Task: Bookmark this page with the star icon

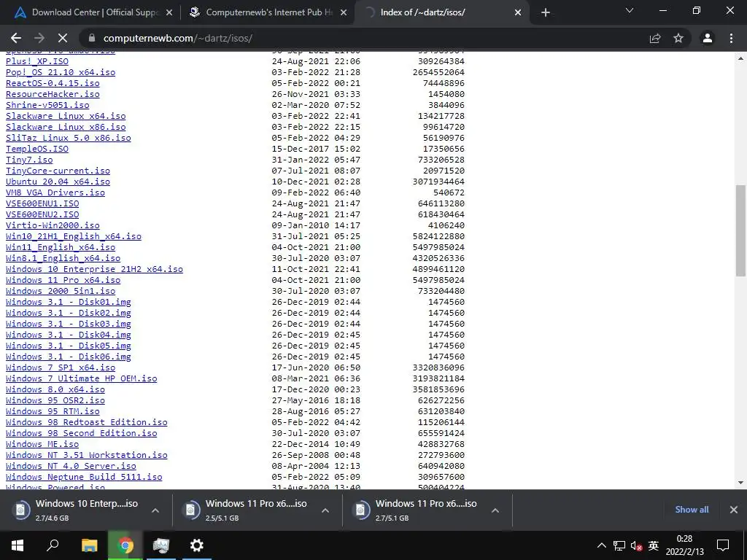Action: coord(678,38)
